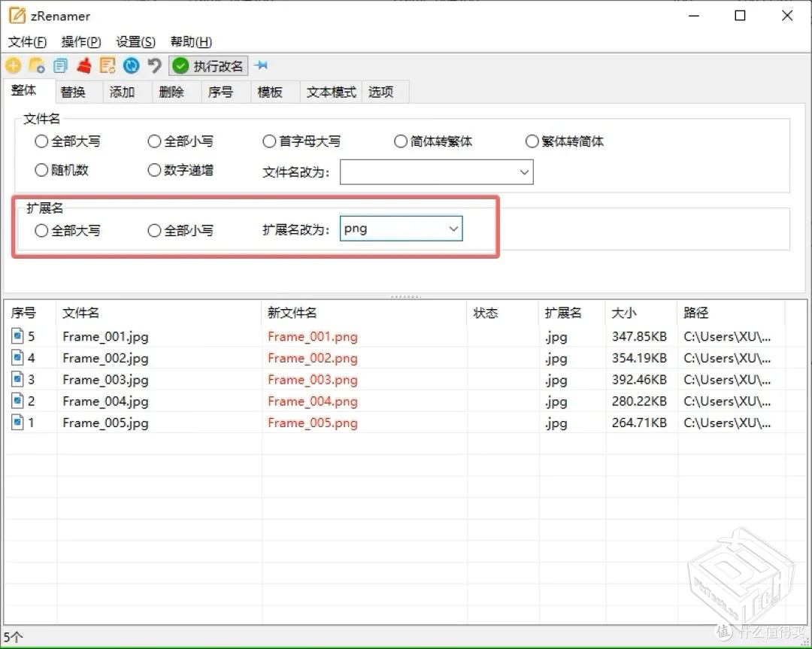812x649 pixels.
Task: Select 简体转繁体 conversion option
Action: [400, 141]
